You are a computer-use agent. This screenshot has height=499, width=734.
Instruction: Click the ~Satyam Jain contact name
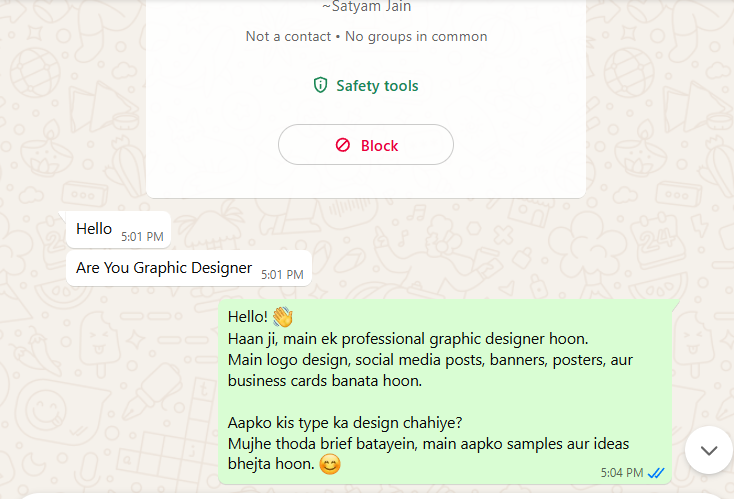pyautogui.click(x=367, y=7)
